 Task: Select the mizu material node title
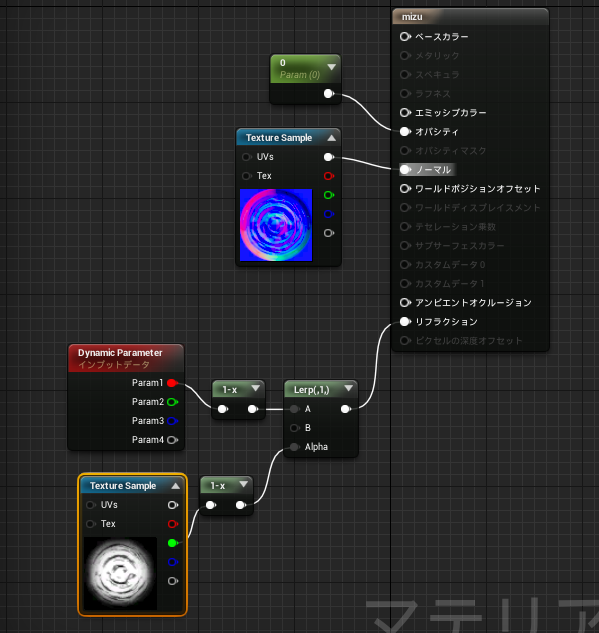(x=412, y=17)
